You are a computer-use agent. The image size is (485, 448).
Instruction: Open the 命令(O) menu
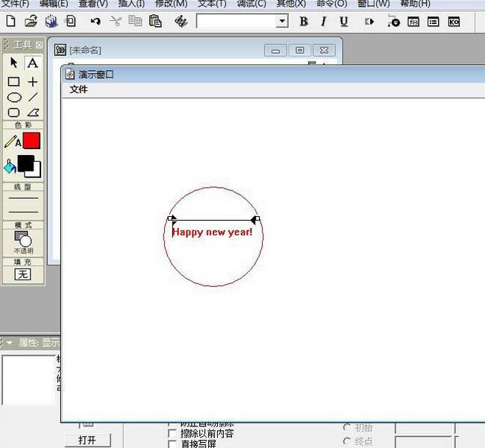pos(331,4)
